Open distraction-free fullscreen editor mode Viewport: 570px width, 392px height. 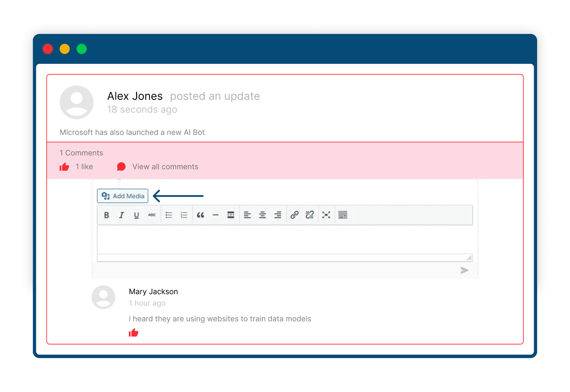coord(326,215)
